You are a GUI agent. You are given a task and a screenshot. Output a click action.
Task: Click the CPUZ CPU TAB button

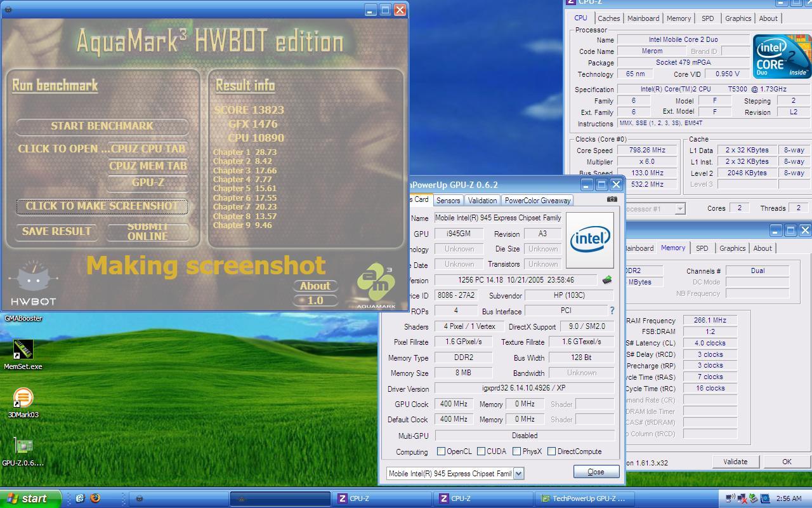tap(148, 149)
